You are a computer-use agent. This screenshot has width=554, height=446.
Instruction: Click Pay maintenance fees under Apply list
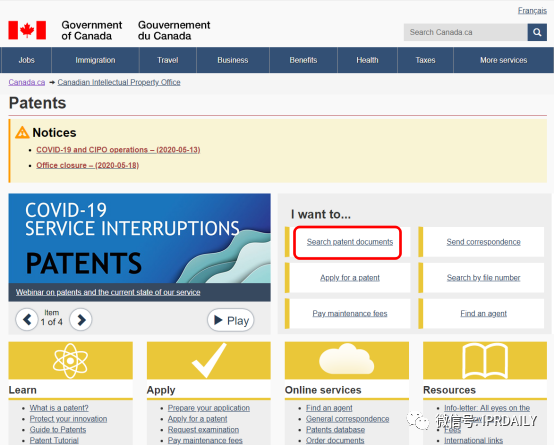pos(205,440)
